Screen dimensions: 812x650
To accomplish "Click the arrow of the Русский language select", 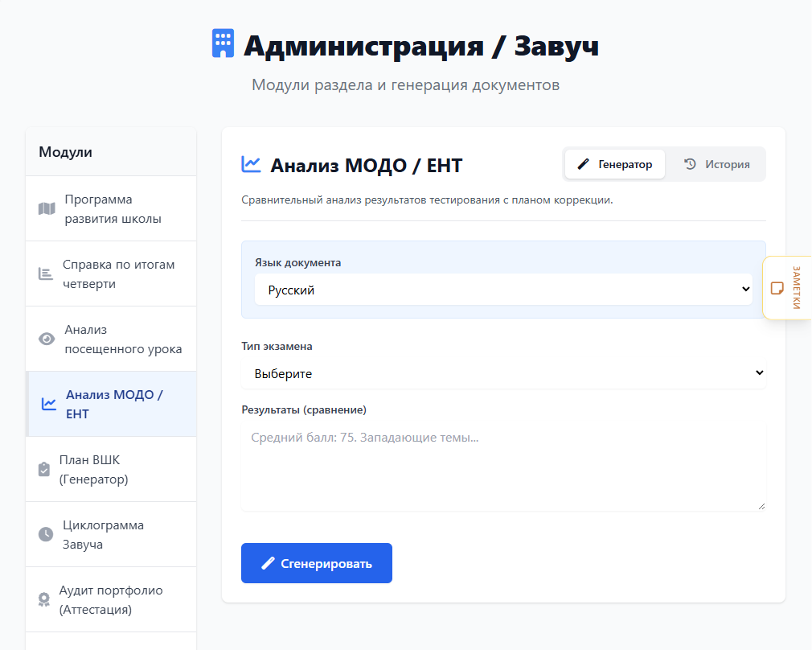I will coord(746,290).
